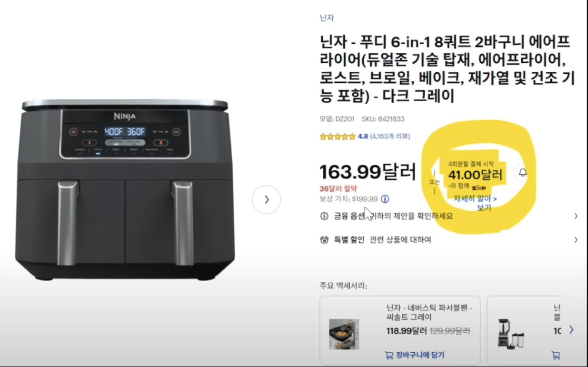Click the 특별 할인 관련 상품 row
The image size is (588, 367).
(449, 240)
